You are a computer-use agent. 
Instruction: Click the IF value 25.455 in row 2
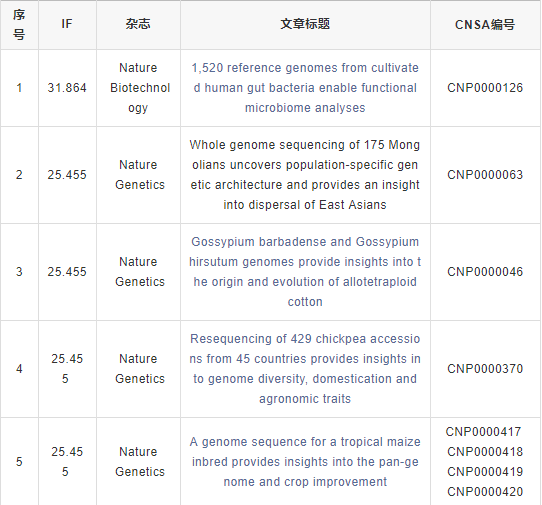(x=67, y=175)
